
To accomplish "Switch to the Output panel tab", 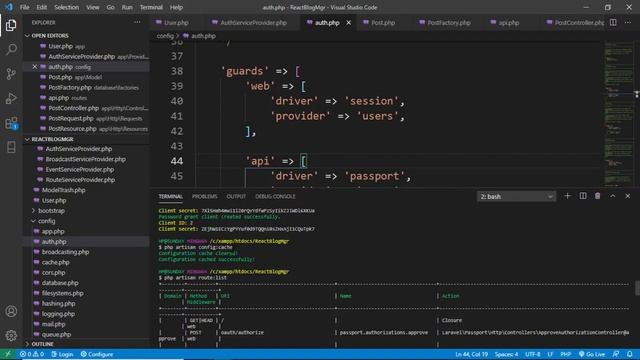I will (236, 196).
